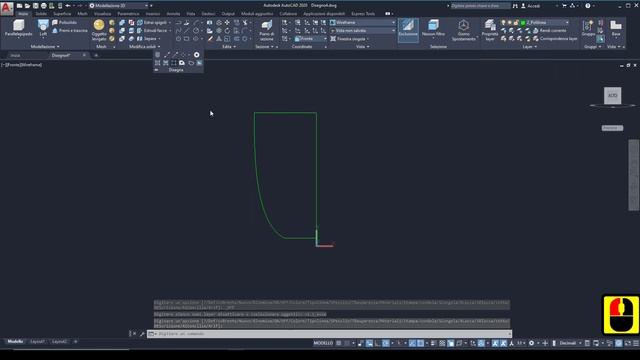This screenshot has height=360, width=640.
Task: Click MODELLO space button in status bar
Action: [323, 343]
